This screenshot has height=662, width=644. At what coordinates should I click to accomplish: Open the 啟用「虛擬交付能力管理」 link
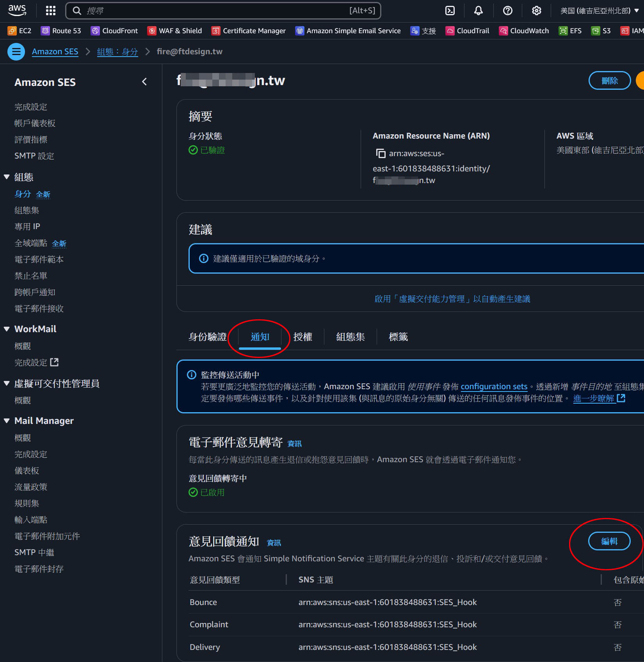click(x=452, y=299)
